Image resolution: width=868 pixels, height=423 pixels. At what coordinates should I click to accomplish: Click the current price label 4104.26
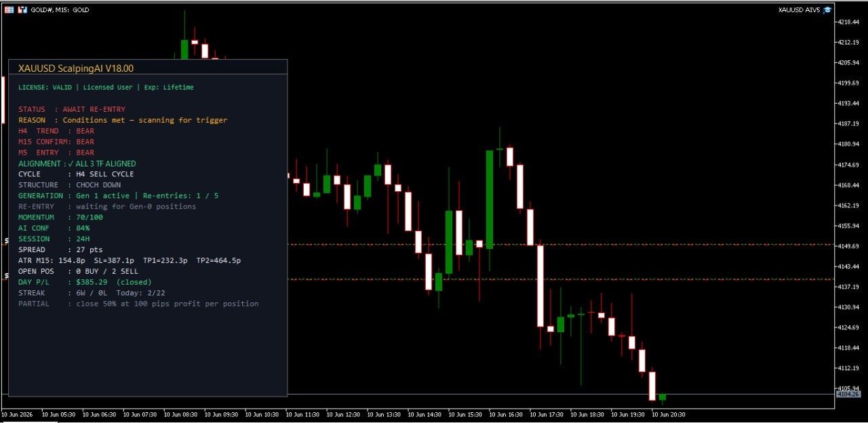(848, 394)
